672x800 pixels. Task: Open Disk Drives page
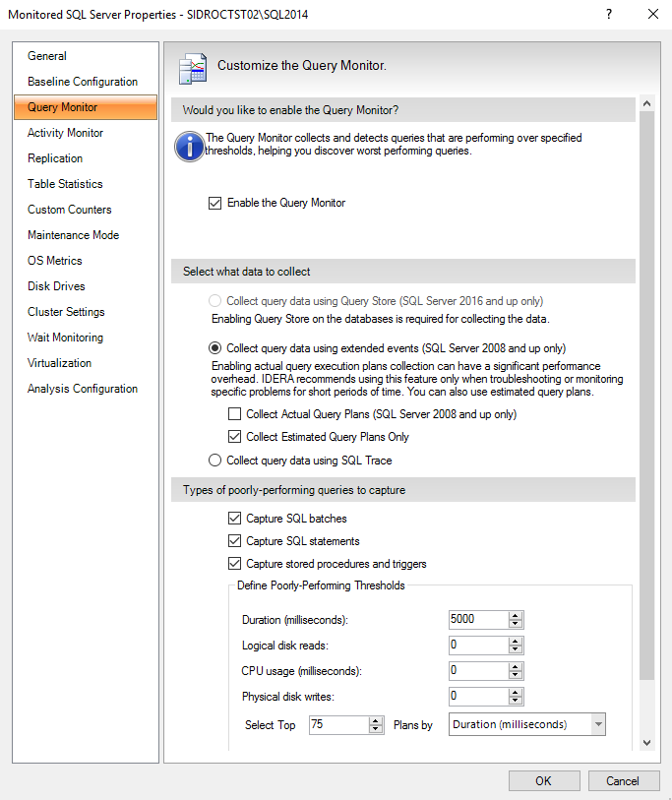point(86,285)
